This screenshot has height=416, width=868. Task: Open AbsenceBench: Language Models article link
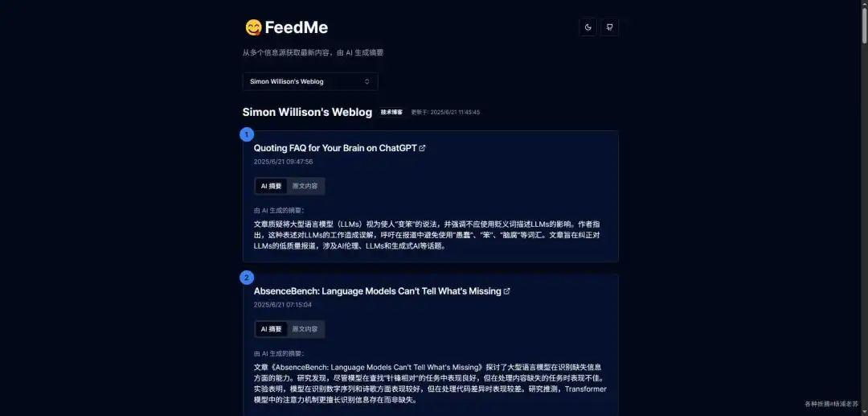click(x=378, y=290)
